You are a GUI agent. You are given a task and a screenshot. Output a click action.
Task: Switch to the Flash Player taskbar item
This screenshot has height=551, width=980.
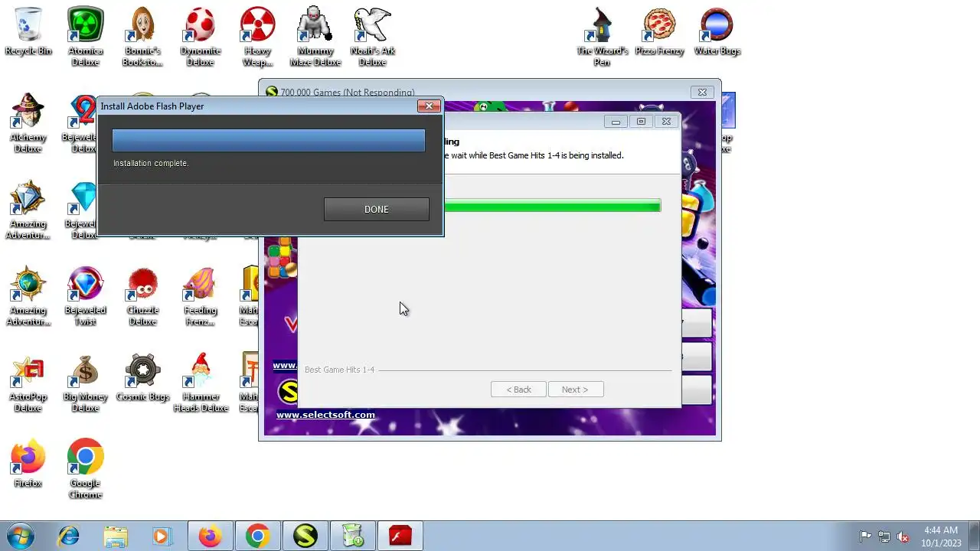click(400, 536)
